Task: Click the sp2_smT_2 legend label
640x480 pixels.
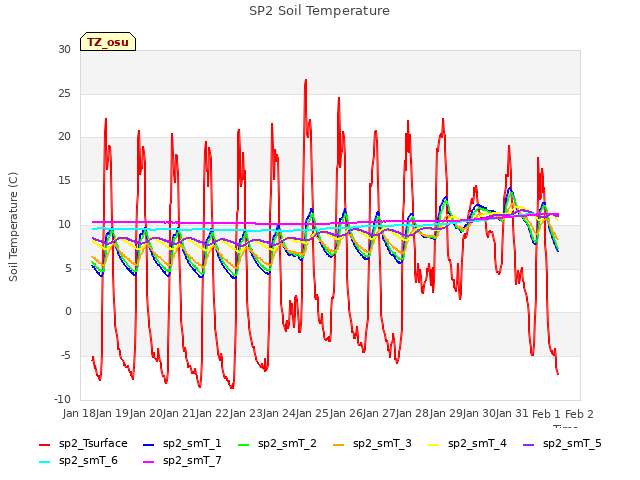Action: pyautogui.click(x=287, y=443)
